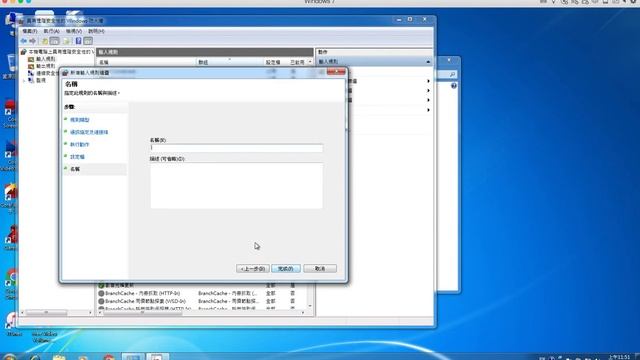Screen dimensions: 640x360
Task: Open the 說明(H) menu
Action: click(96, 31)
